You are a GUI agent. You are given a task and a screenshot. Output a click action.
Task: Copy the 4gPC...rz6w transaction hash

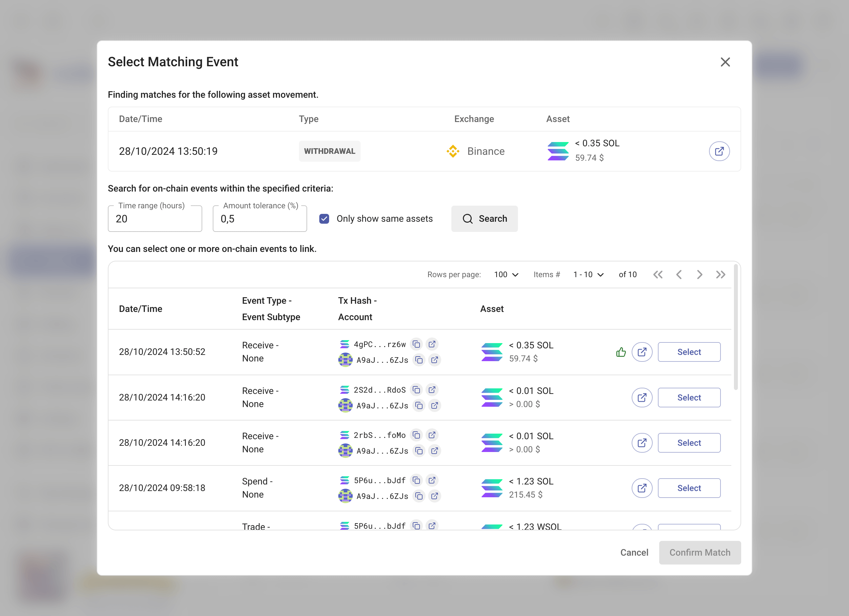416,344
